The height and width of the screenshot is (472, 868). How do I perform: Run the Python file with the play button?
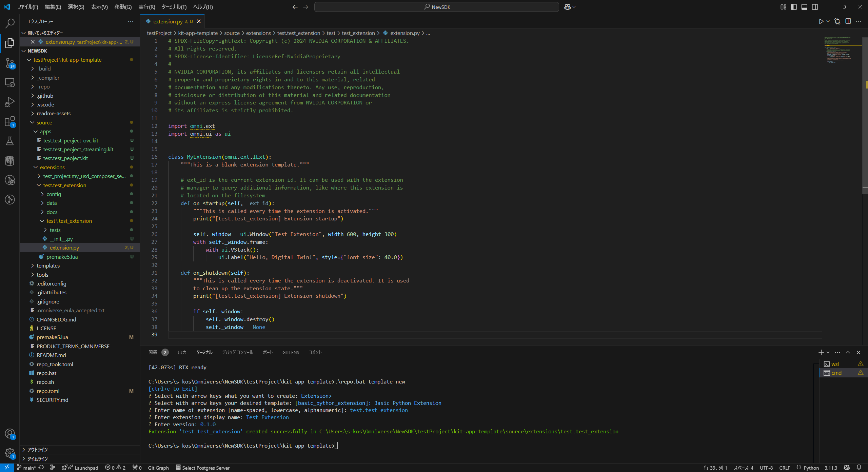pyautogui.click(x=821, y=21)
